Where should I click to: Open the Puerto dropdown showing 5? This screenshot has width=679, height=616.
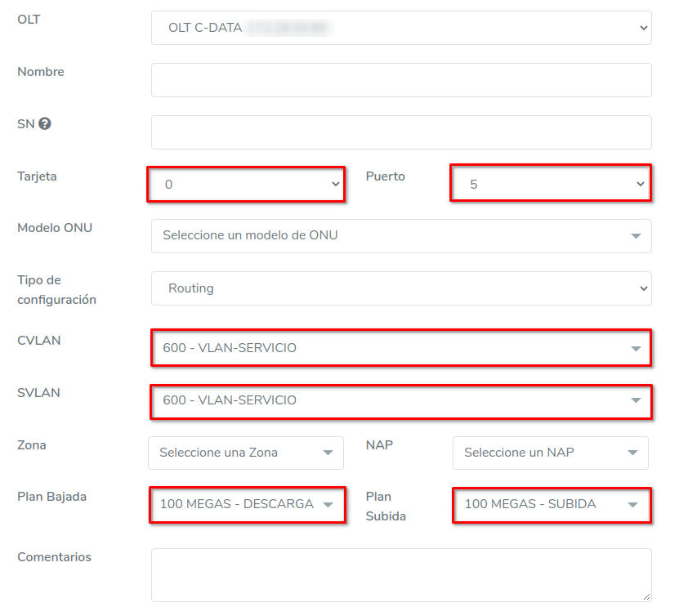(550, 185)
